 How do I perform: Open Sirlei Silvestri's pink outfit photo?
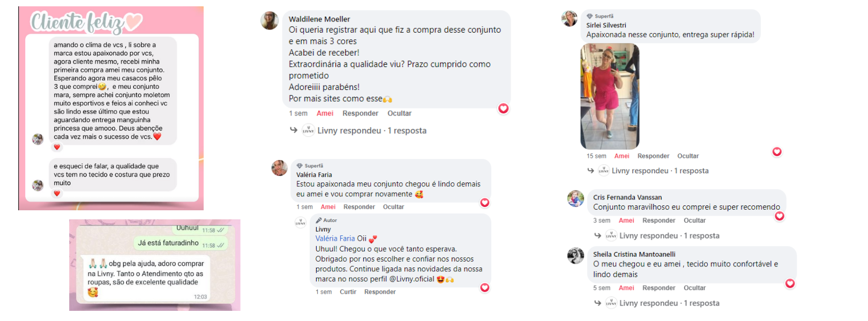pos(610,96)
